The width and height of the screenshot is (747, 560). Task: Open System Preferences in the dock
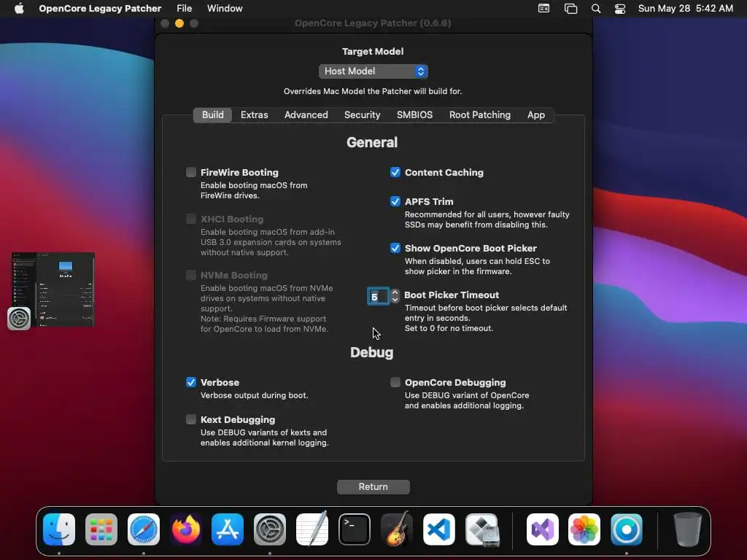[270, 529]
